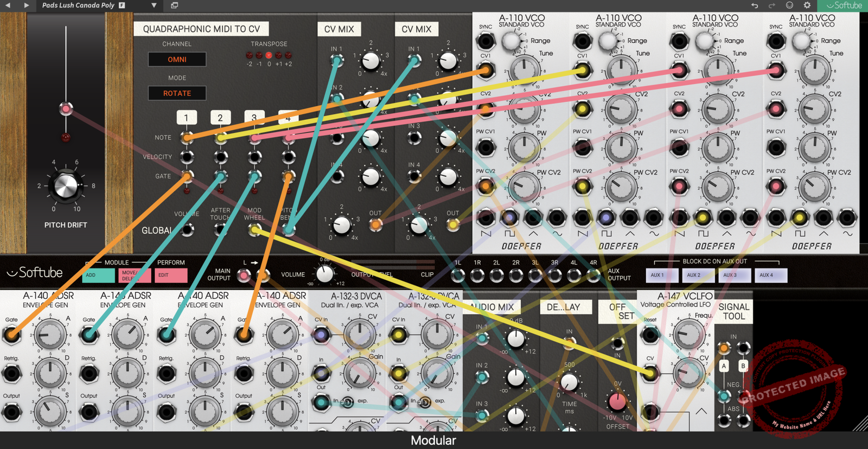Click the pitch slider handle above Pitch Drift
Image resolution: width=868 pixels, height=449 pixels.
(66, 109)
